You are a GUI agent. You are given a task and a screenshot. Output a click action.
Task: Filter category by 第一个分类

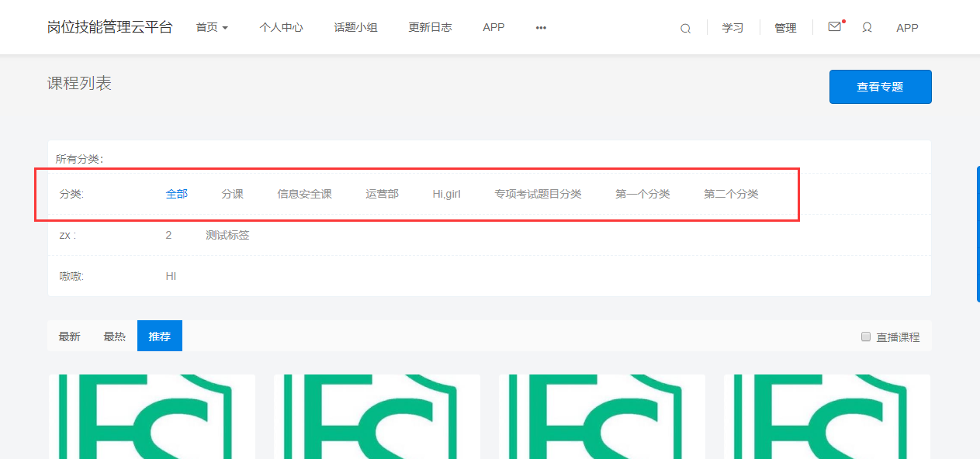[642, 194]
